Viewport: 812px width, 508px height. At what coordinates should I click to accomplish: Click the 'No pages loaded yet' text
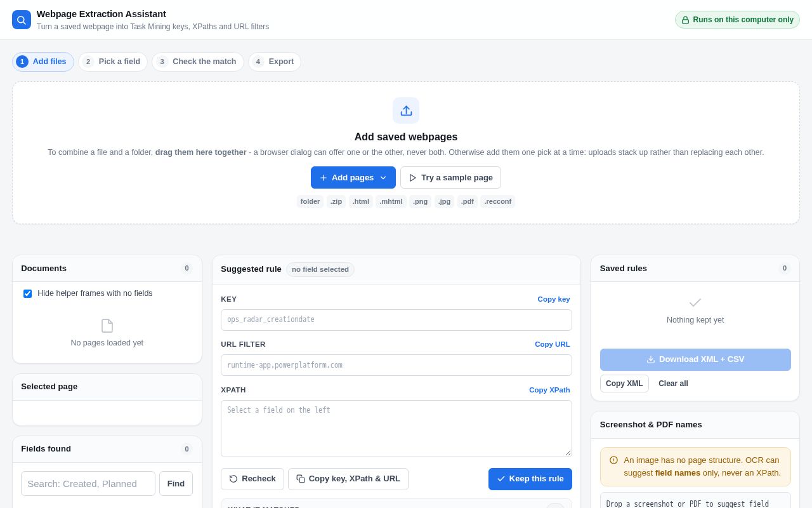pos(107,343)
